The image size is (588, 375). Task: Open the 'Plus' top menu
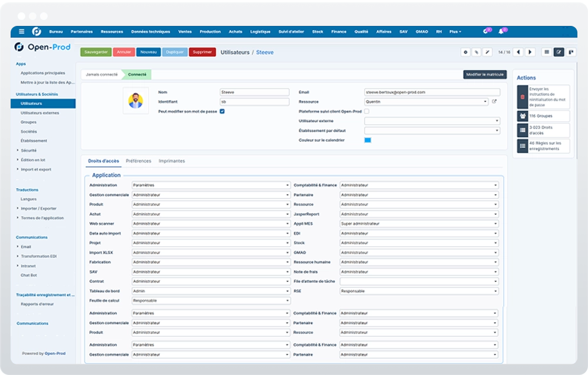point(455,32)
